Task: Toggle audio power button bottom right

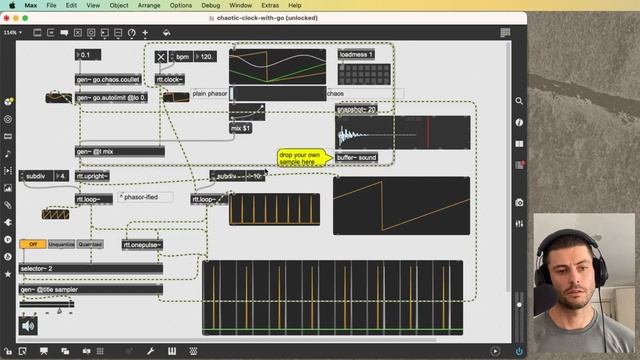Action: pyautogui.click(x=519, y=351)
